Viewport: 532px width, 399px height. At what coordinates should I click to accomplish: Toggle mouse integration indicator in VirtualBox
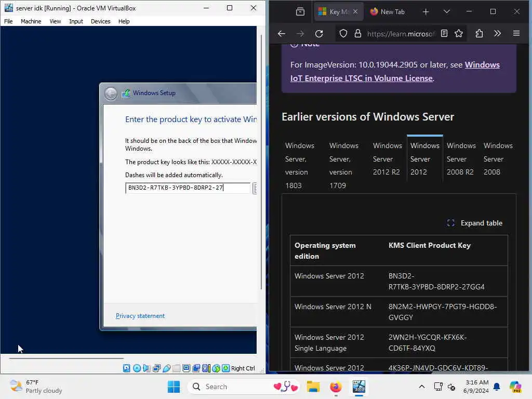pos(216,368)
